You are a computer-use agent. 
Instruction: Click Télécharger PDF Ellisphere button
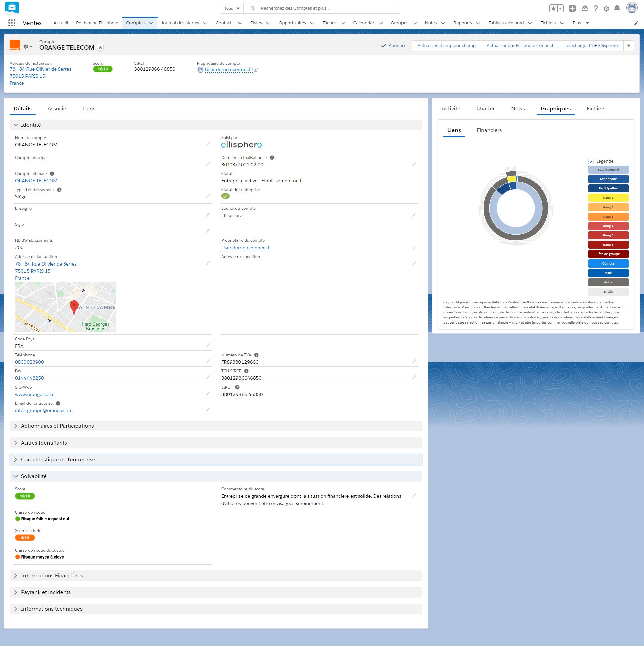(x=591, y=46)
